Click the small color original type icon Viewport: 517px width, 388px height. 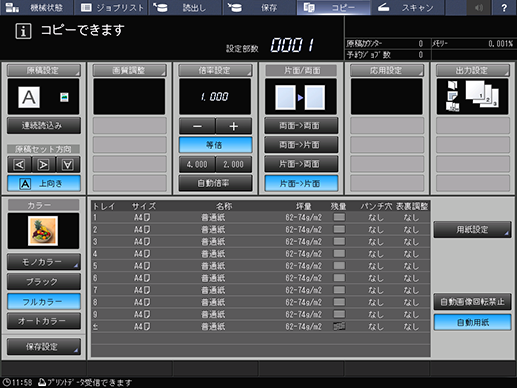click(64, 97)
